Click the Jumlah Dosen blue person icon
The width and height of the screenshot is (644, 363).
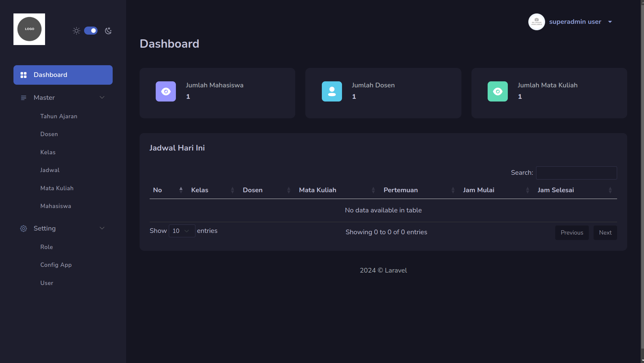(332, 91)
